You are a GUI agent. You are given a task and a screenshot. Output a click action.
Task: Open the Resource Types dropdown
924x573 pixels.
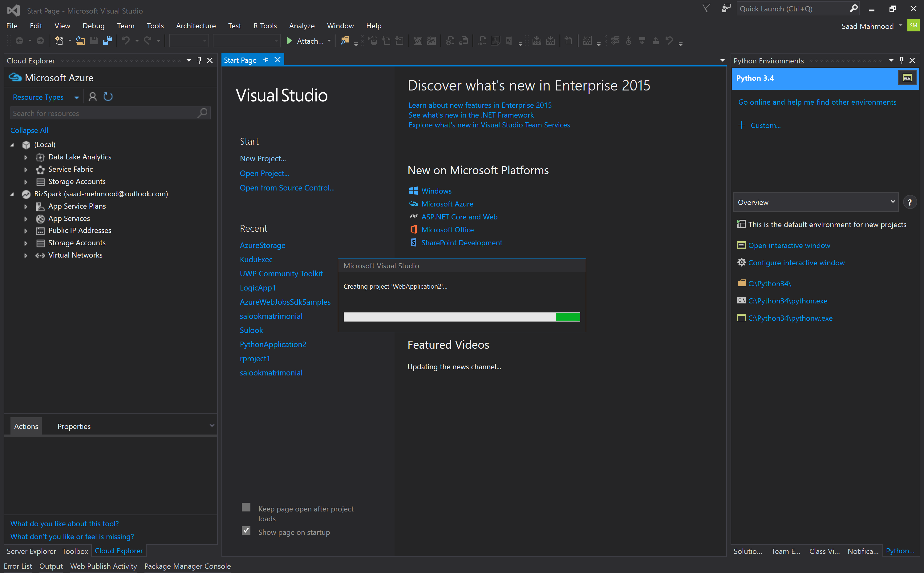[76, 97]
